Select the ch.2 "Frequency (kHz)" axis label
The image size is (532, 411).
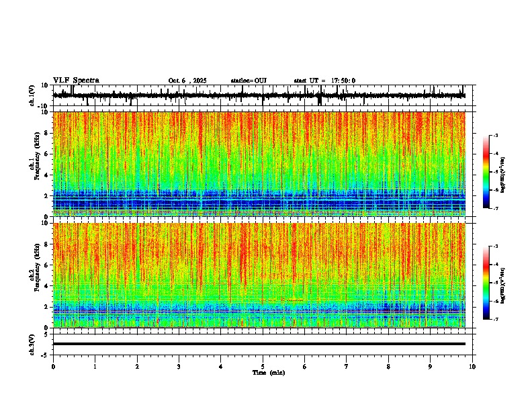[x=38, y=267]
